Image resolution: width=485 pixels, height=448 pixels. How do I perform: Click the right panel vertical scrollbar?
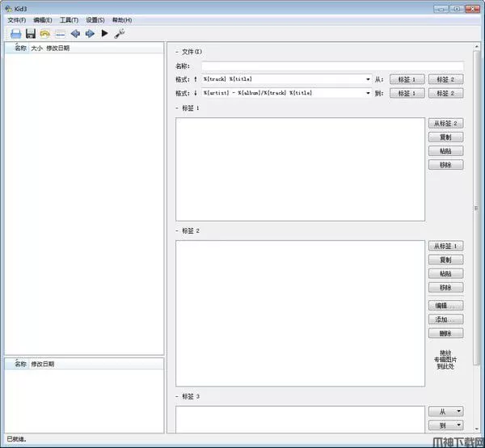point(476,210)
